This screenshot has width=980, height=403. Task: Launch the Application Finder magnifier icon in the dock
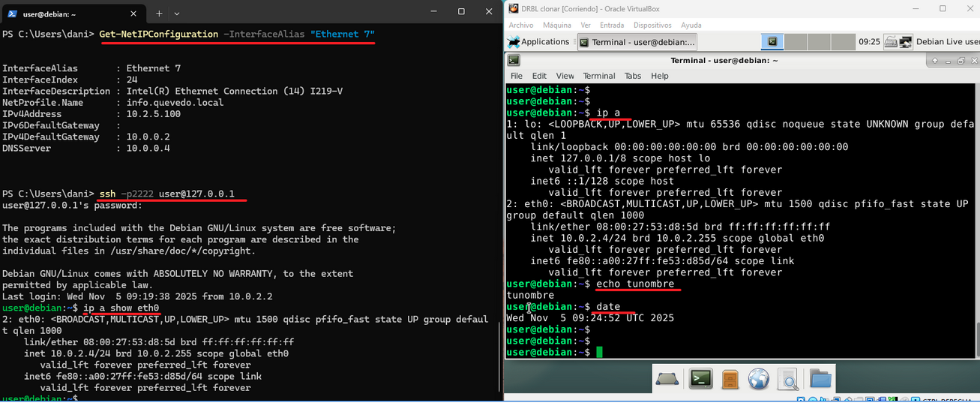(x=788, y=380)
